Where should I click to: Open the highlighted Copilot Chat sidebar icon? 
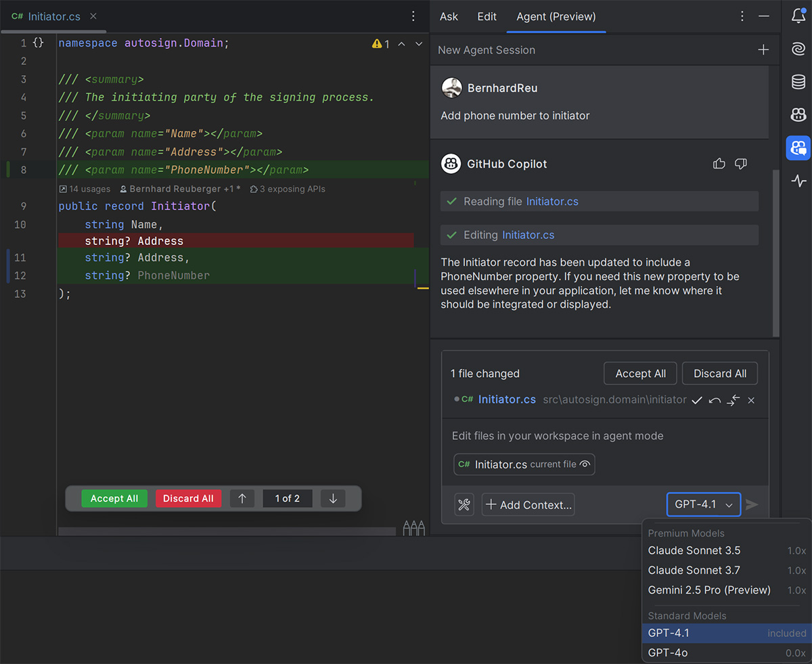(798, 148)
